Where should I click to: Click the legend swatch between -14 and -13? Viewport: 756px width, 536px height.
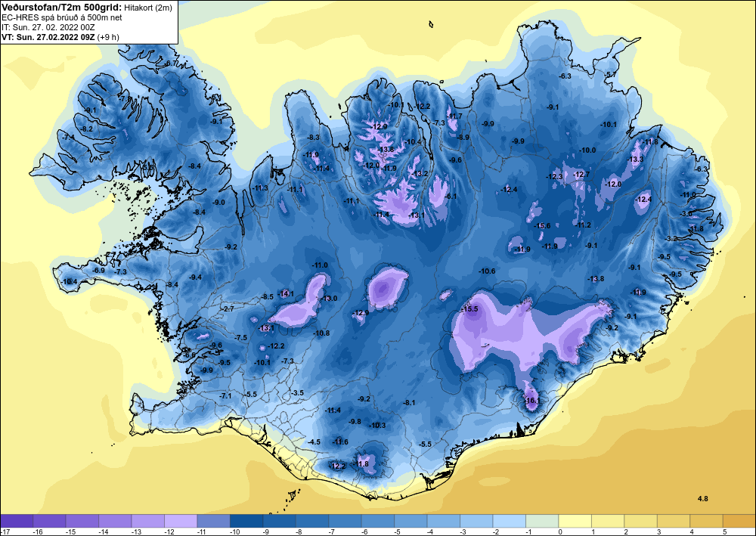click(x=115, y=521)
